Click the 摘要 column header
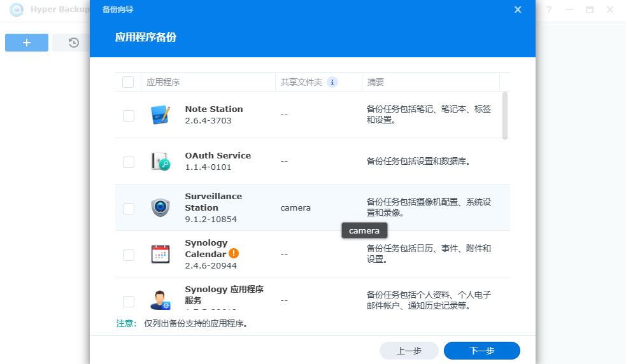This screenshot has height=364, width=626. [x=376, y=82]
